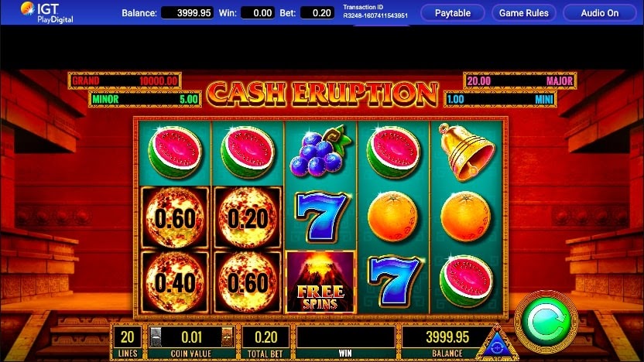Click the Major jackpot 20.00 display
This screenshot has width=644, height=362.
520,80
